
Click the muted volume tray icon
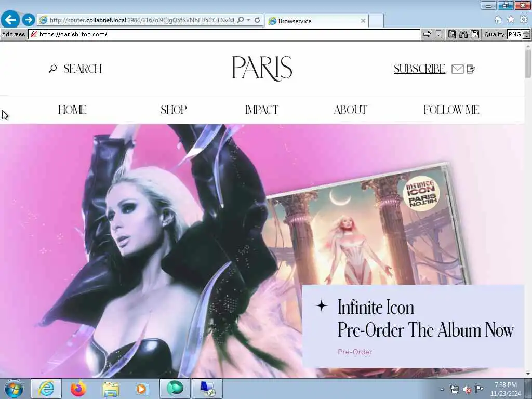click(x=467, y=389)
